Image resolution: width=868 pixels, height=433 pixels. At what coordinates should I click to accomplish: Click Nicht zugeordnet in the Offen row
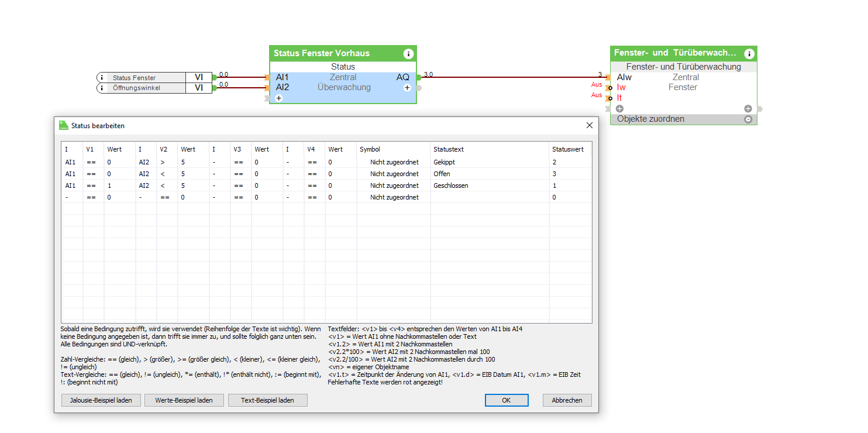[x=394, y=174]
